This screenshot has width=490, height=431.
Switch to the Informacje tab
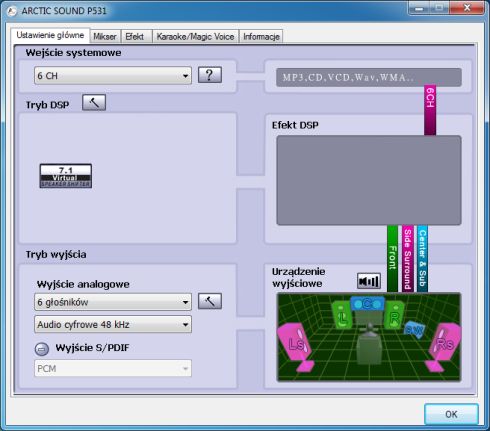[x=261, y=36]
